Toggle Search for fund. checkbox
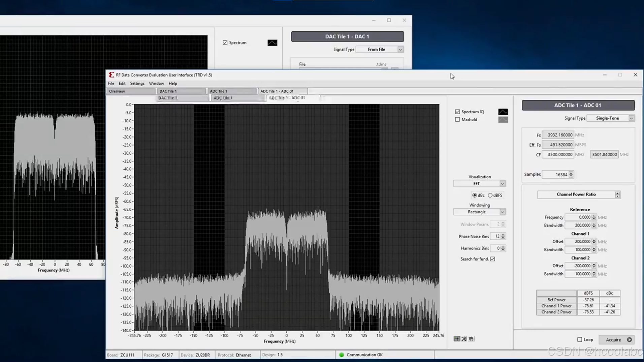 click(492, 259)
